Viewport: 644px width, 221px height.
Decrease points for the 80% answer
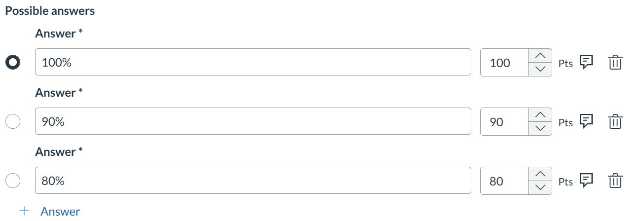(x=540, y=187)
